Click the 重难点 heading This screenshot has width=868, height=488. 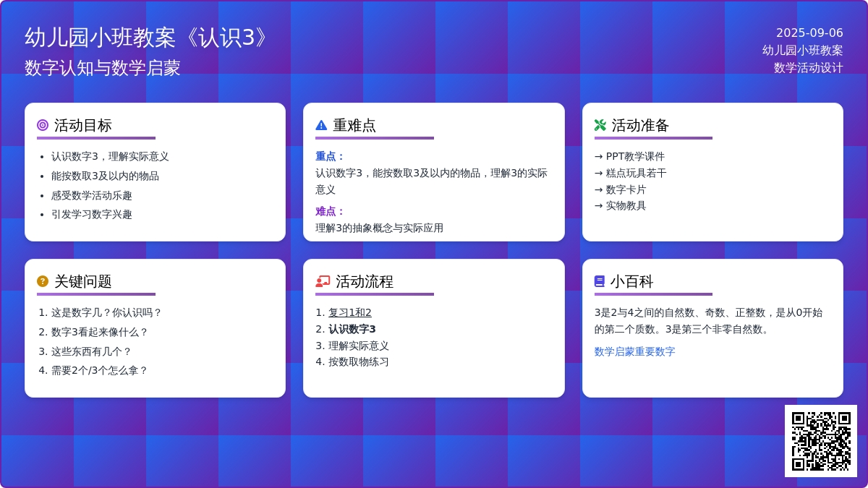pyautogui.click(x=354, y=125)
